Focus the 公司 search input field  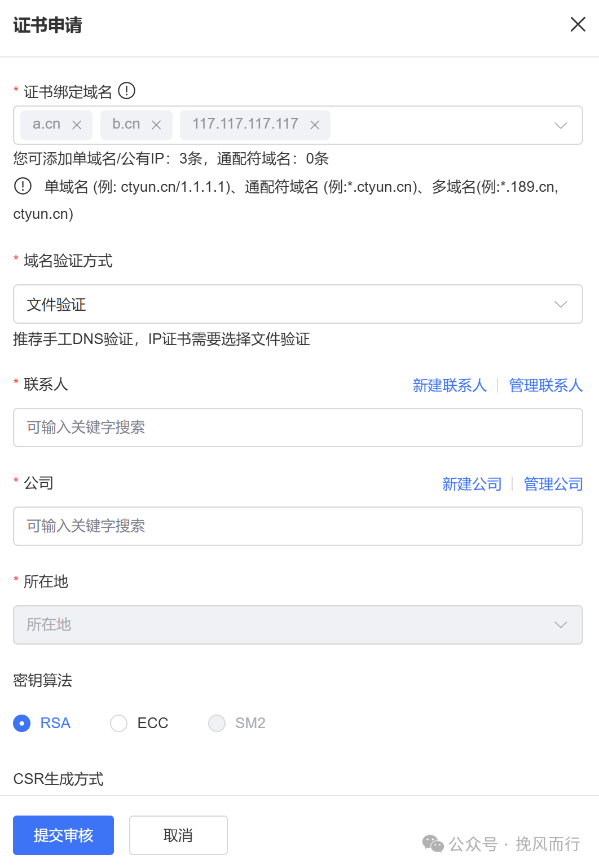tap(298, 526)
